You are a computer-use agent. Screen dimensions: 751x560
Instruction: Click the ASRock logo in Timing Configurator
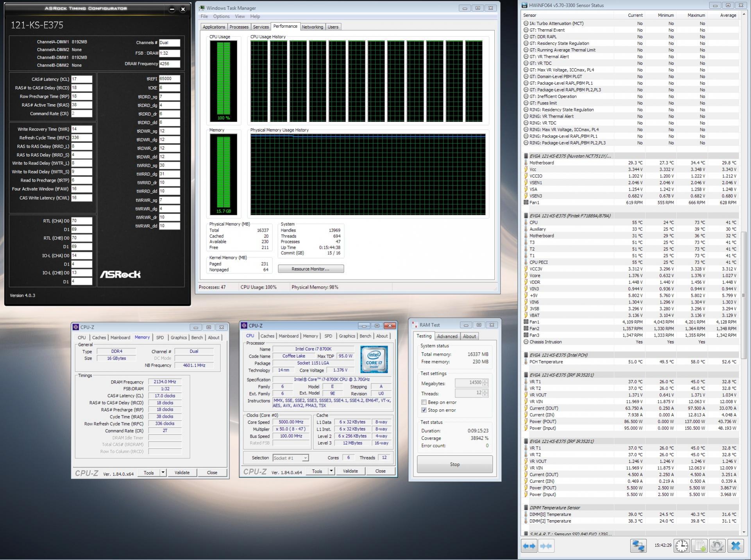[x=120, y=274]
